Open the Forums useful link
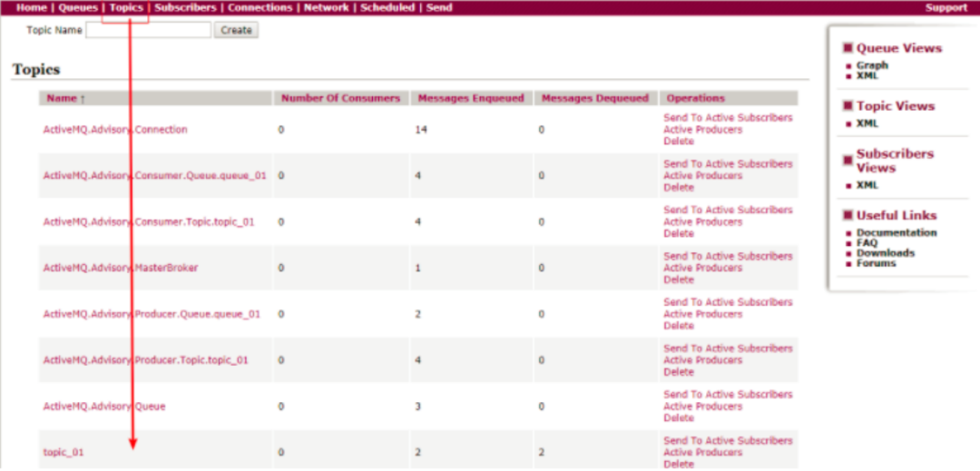Screen dimensions: 980x471 click(876, 263)
